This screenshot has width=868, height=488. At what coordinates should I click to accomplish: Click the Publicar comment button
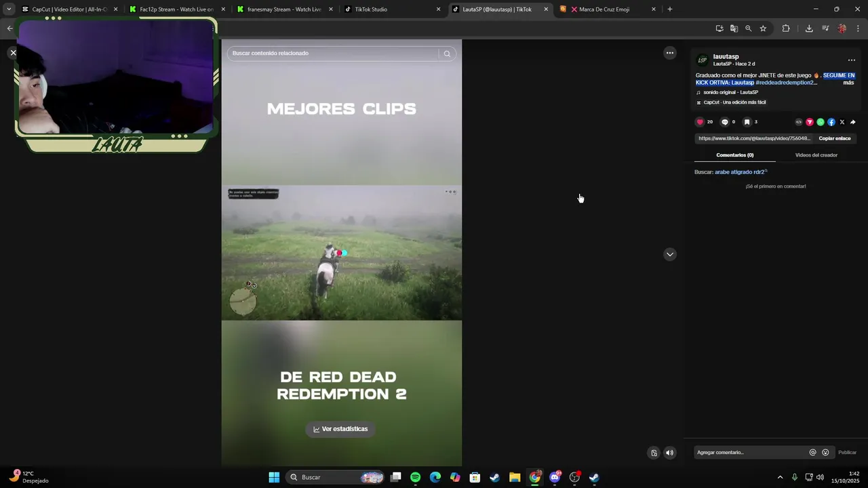847,453
